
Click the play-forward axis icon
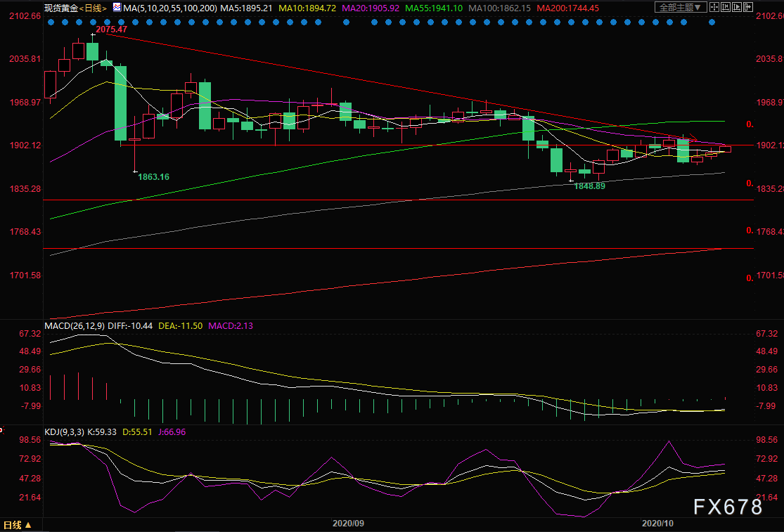(737, 7)
